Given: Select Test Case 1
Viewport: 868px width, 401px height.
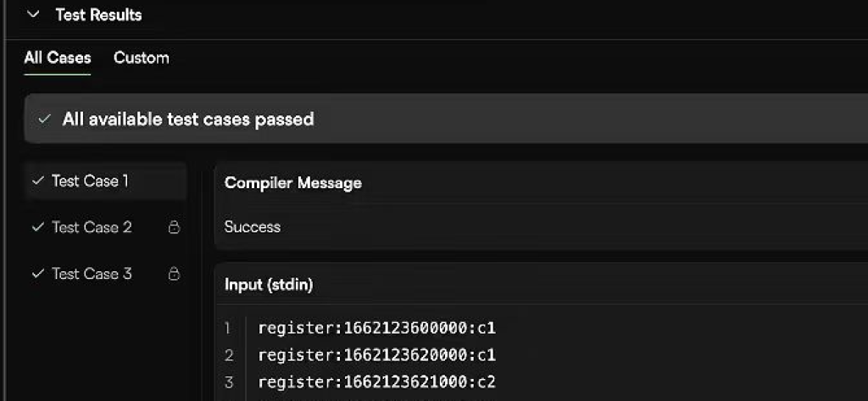Looking at the screenshot, I should 105,181.
